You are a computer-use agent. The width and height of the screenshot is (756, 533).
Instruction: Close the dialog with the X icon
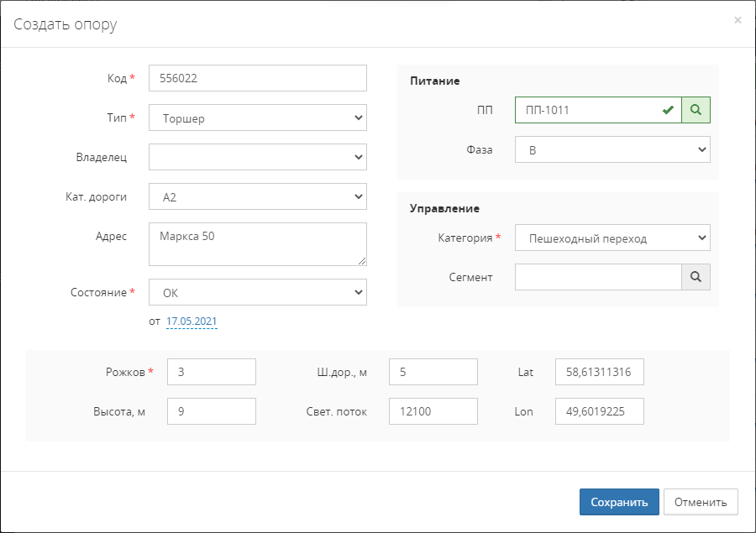click(738, 20)
